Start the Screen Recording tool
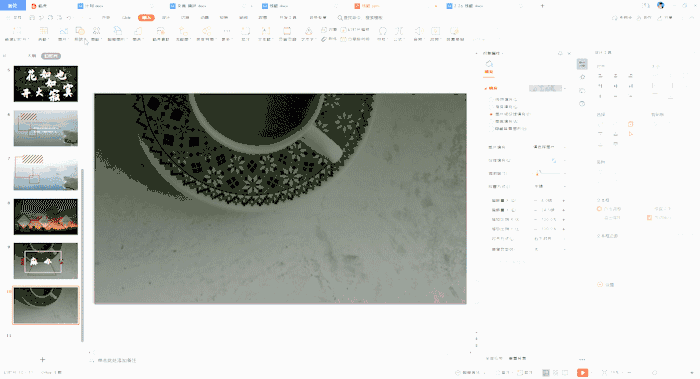Image resolution: width=700 pixels, height=379 pixels. (x=455, y=34)
